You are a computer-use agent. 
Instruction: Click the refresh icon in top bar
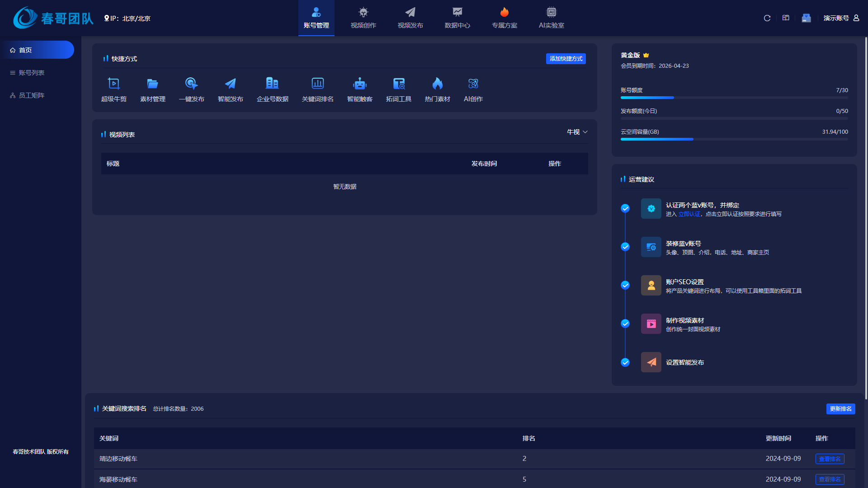[x=767, y=18]
